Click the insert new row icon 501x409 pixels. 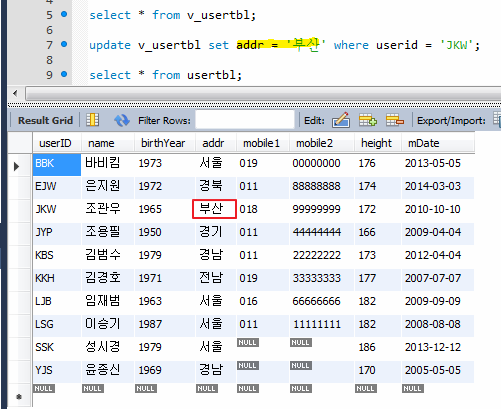click(368, 120)
